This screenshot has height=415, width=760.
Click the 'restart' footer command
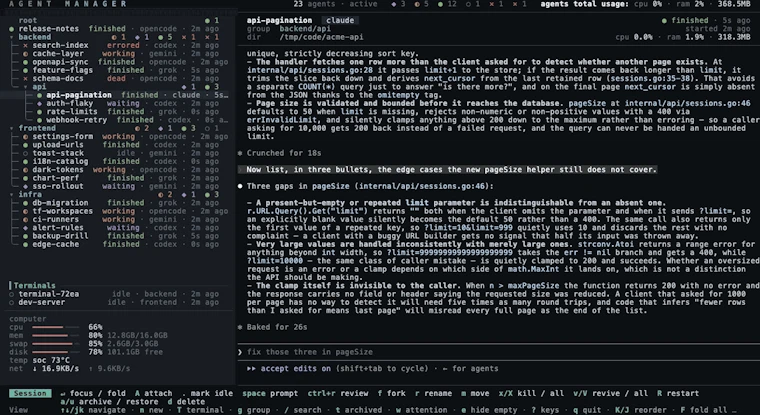[678, 393]
